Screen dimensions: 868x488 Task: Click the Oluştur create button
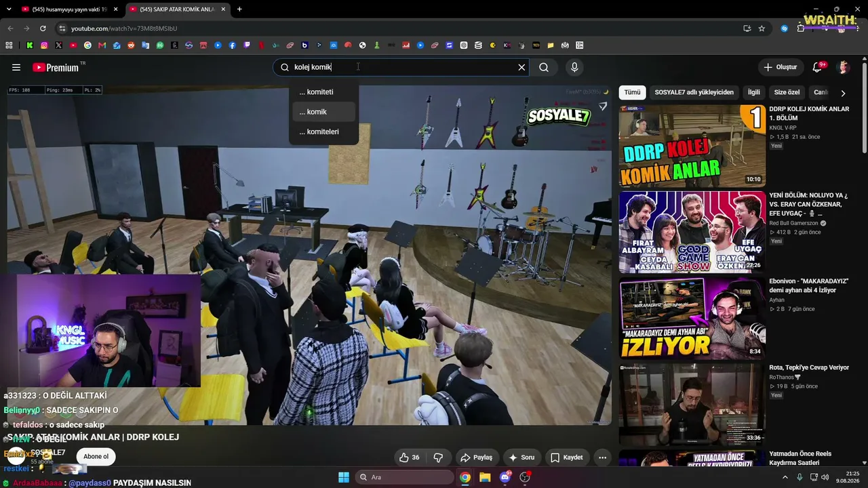(x=781, y=67)
